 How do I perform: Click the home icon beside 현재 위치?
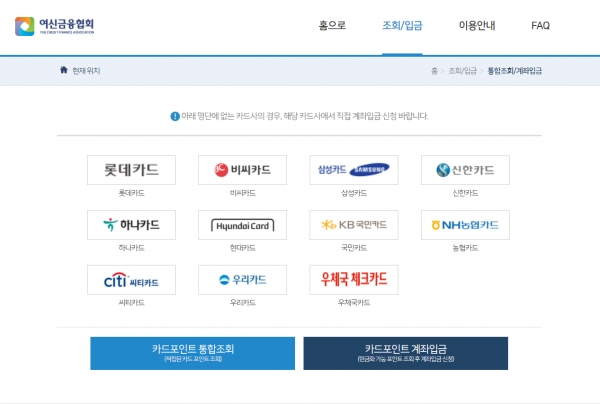(64, 70)
